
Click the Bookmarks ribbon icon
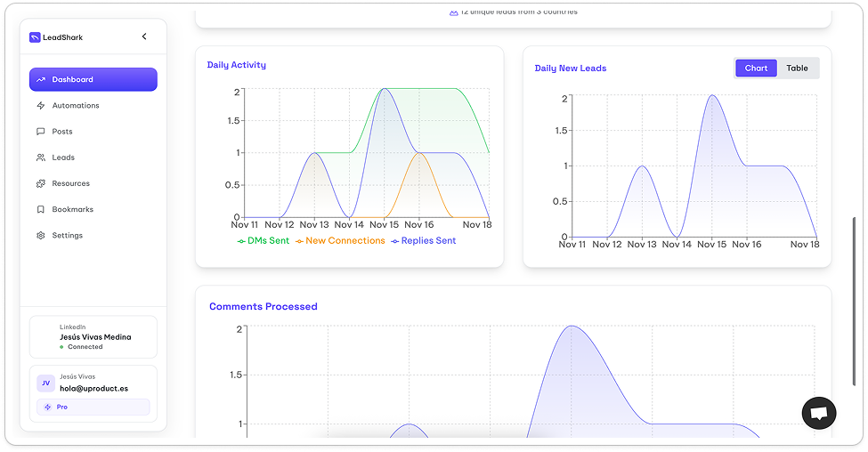click(x=40, y=210)
